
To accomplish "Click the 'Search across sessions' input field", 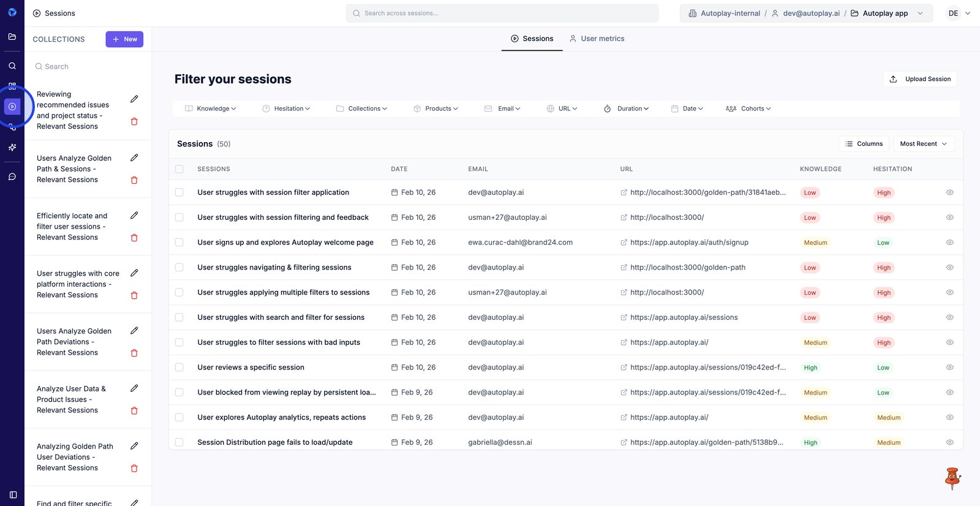I will 502,13.
